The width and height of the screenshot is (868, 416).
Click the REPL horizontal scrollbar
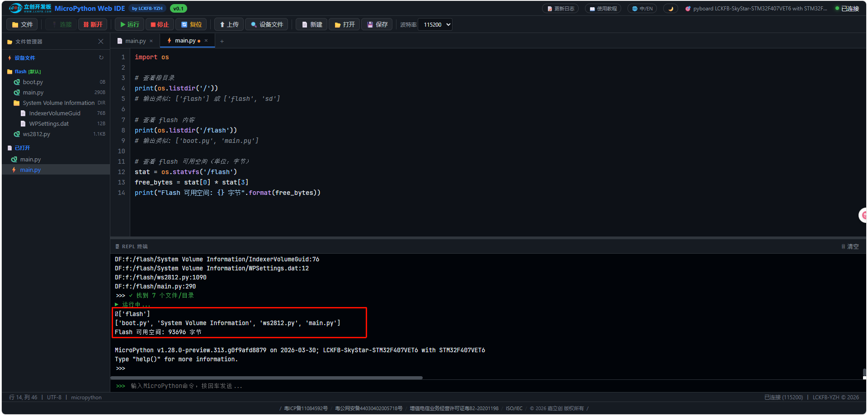click(x=267, y=378)
